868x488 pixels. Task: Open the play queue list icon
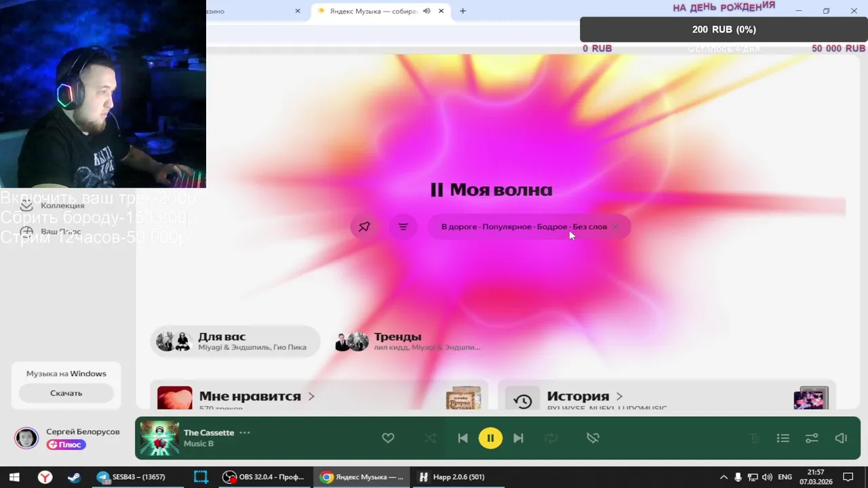click(x=783, y=438)
